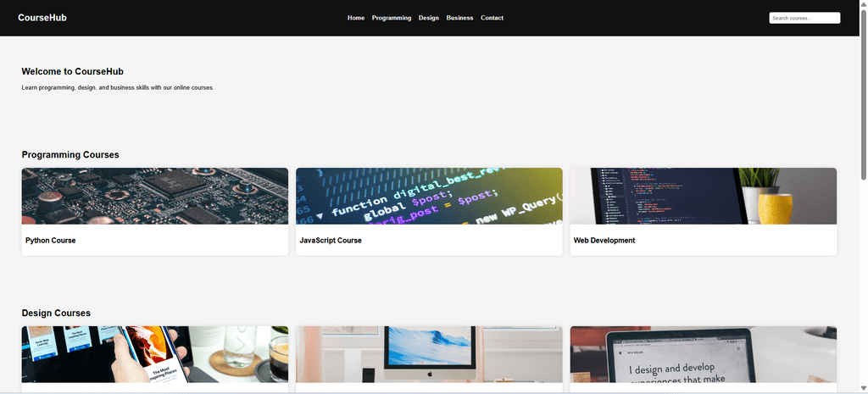Image resolution: width=868 pixels, height=394 pixels.
Task: Focus the Search courses input field
Action: [804, 19]
